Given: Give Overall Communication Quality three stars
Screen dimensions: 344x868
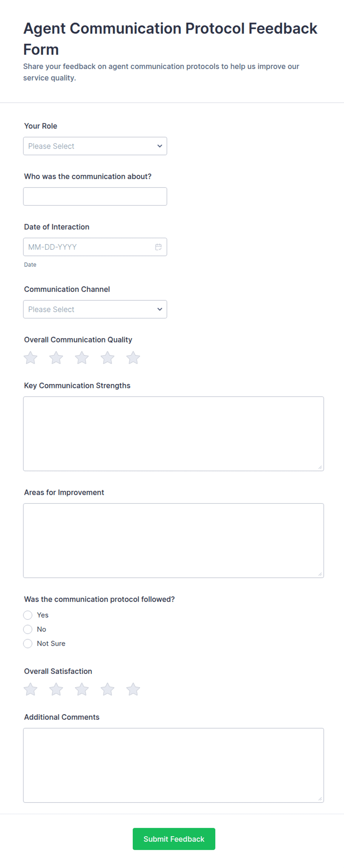Looking at the screenshot, I should pos(82,358).
